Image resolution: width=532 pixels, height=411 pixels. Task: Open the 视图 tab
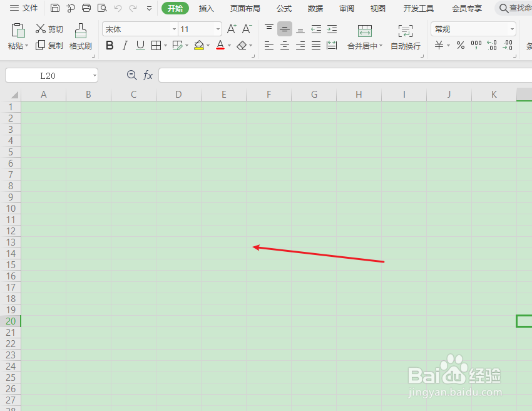click(377, 8)
